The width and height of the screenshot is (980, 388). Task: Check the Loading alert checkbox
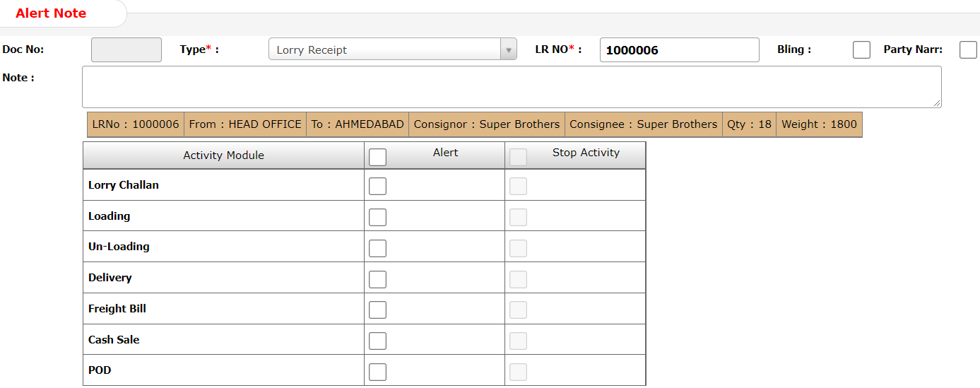coord(378,217)
